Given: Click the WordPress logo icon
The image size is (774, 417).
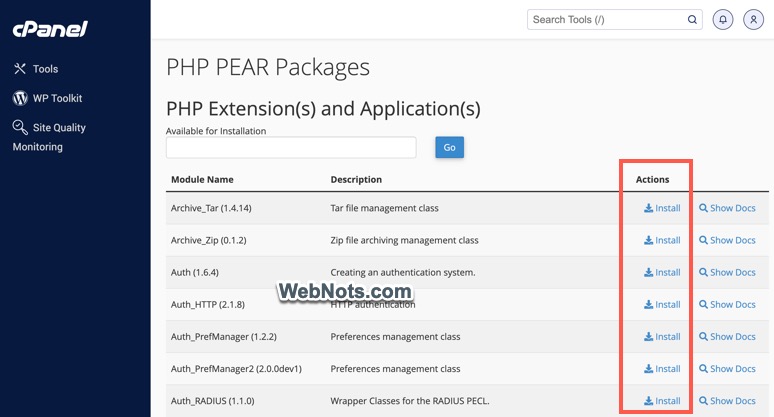Looking at the screenshot, I should 20,98.
